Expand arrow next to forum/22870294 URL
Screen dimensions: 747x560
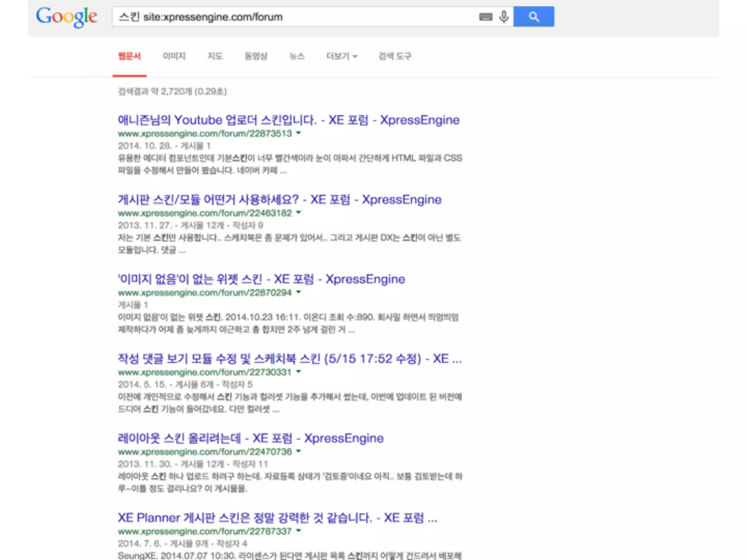(299, 292)
